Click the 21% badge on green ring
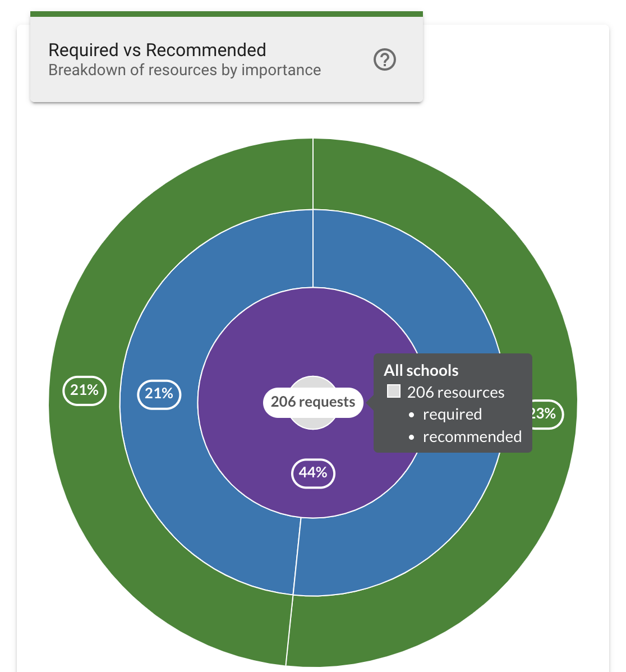This screenshot has height=672, width=626. tap(84, 390)
